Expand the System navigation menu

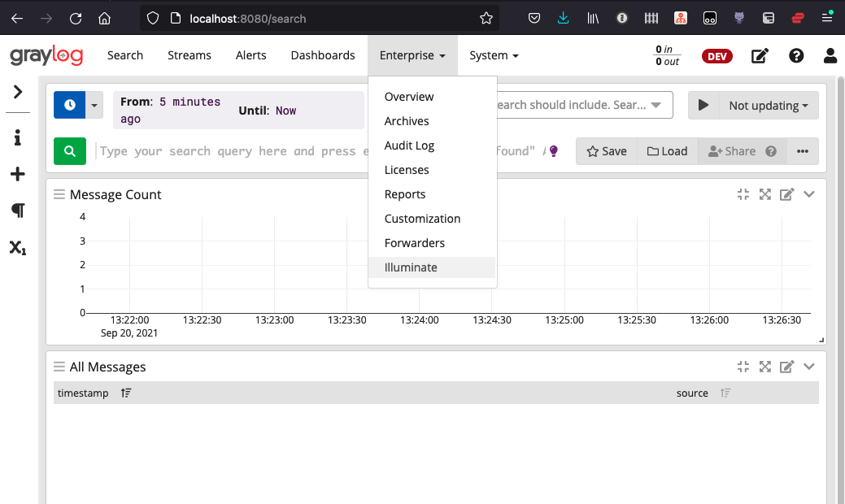click(494, 55)
